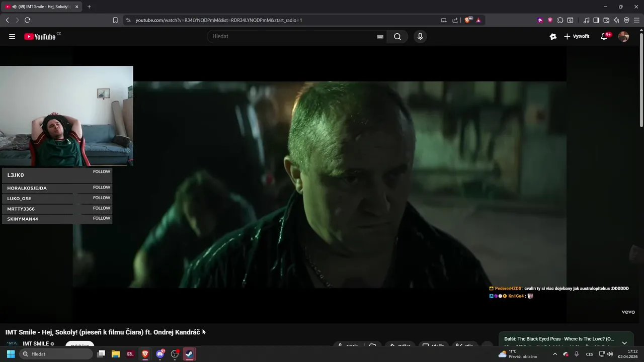The height and width of the screenshot is (362, 644).
Task: Click the share page icon in address bar
Action: pos(455,20)
